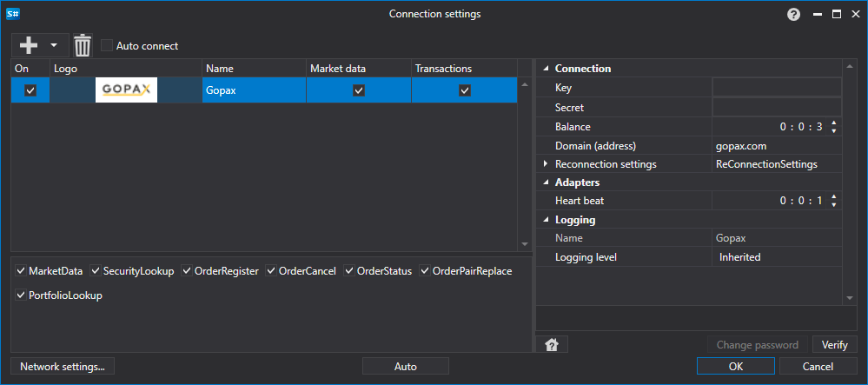Select the Domain (address) property label
868x385 pixels.
tap(595, 146)
